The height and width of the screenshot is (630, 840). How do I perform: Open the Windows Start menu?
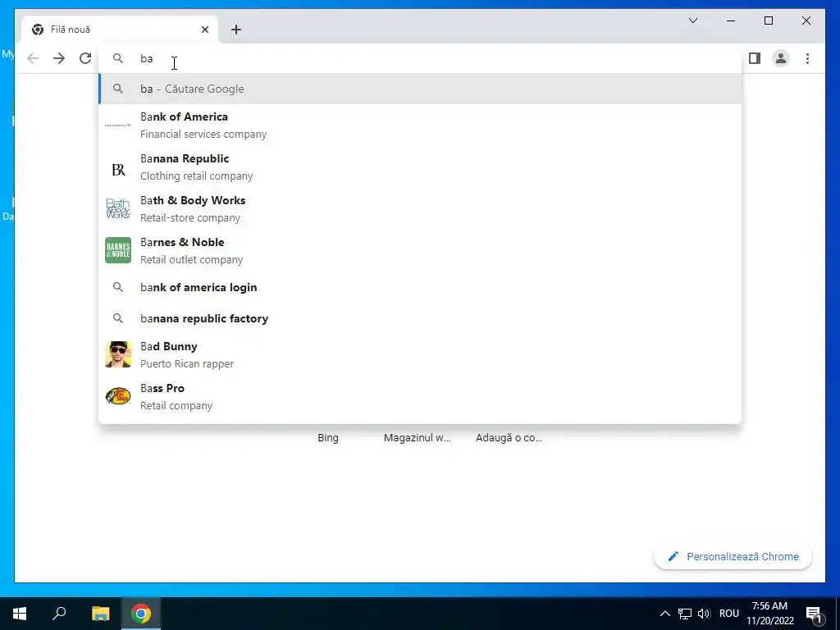(20, 614)
